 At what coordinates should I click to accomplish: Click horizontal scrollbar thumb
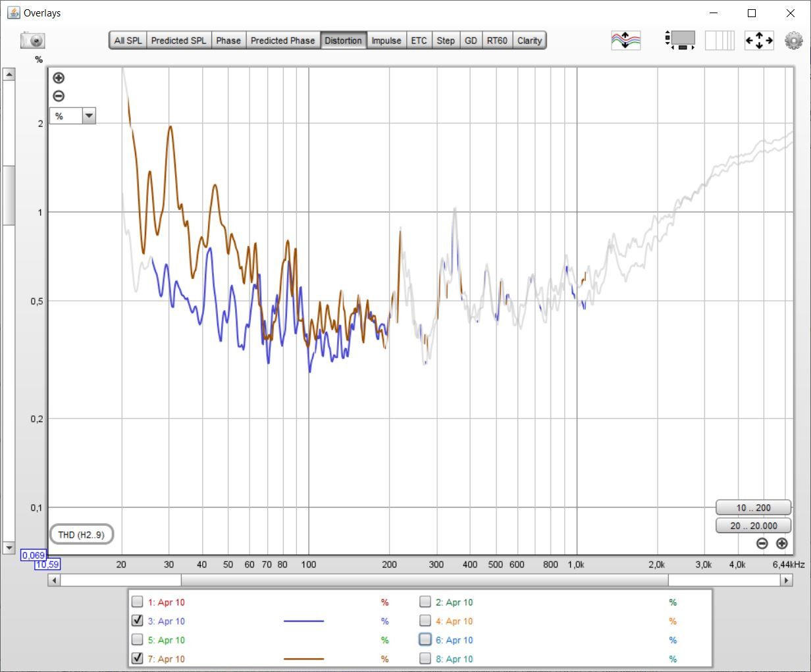[x=425, y=581]
